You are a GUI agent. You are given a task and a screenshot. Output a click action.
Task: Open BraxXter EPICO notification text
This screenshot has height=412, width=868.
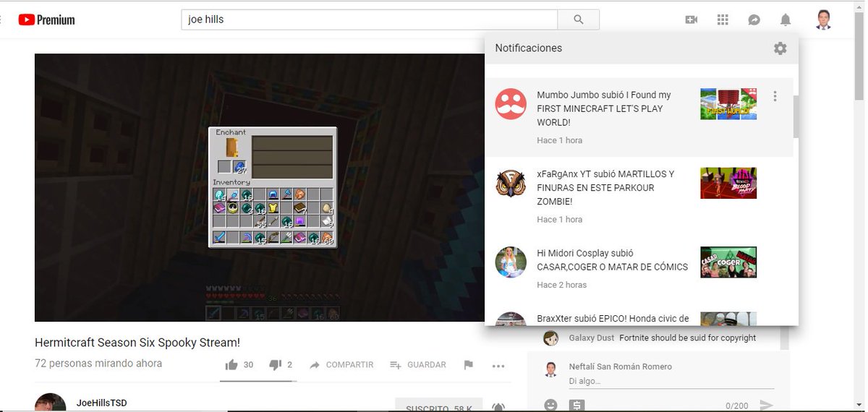[x=613, y=319]
